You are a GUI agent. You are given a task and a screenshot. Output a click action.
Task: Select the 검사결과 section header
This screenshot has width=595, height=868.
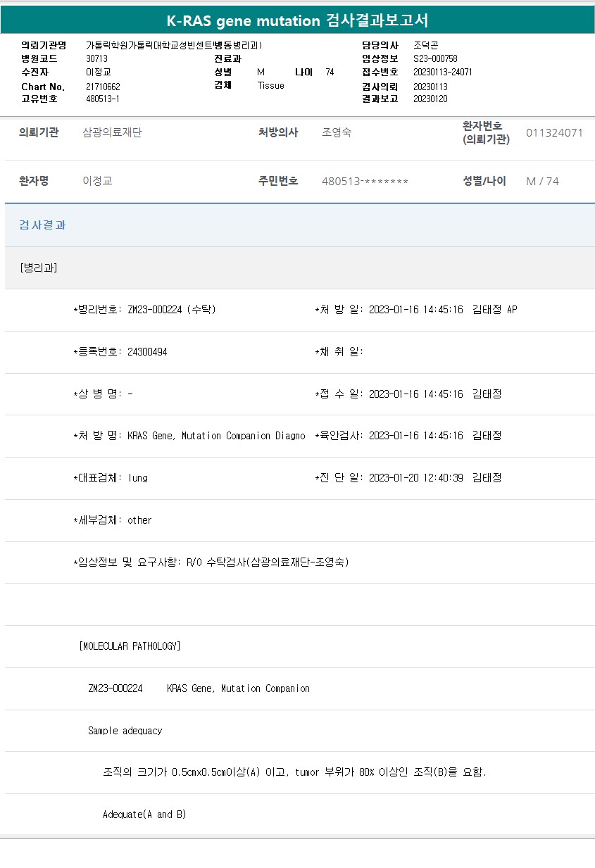point(42,225)
